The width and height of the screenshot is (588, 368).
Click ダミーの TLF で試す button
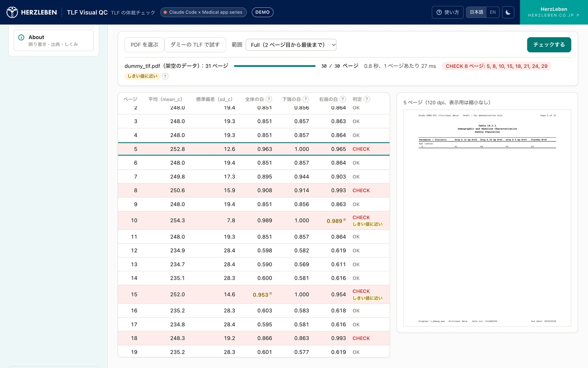(195, 45)
